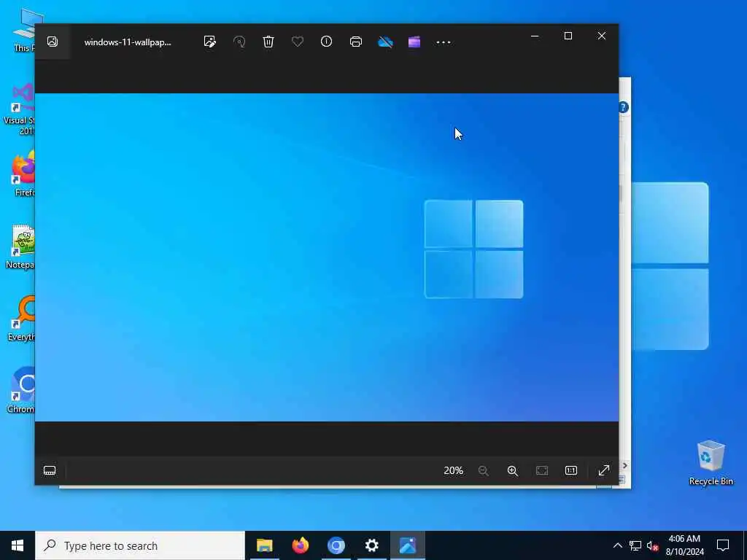The height and width of the screenshot is (560, 747).
Task: Select the Notepad++ desktop shortcut
Action: (20, 246)
